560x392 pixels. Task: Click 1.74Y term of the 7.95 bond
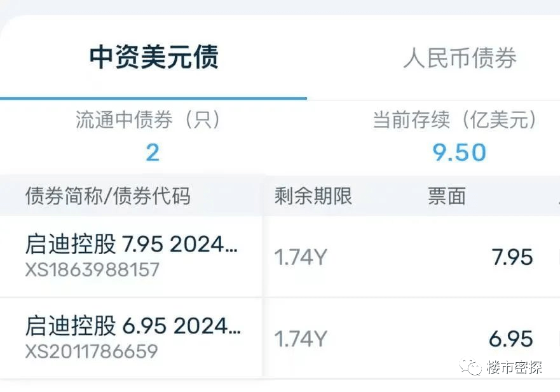click(x=301, y=257)
